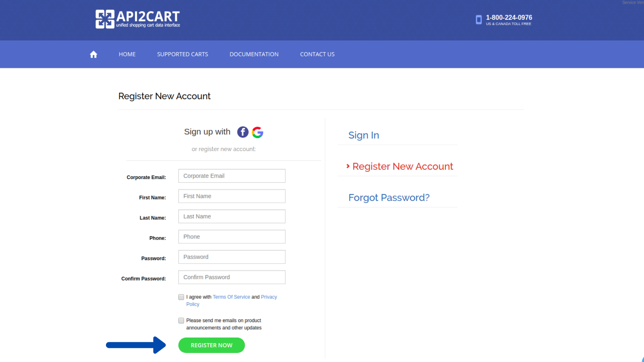
Task: Enable the Terms Of Service agreement checkbox
Action: (x=181, y=297)
